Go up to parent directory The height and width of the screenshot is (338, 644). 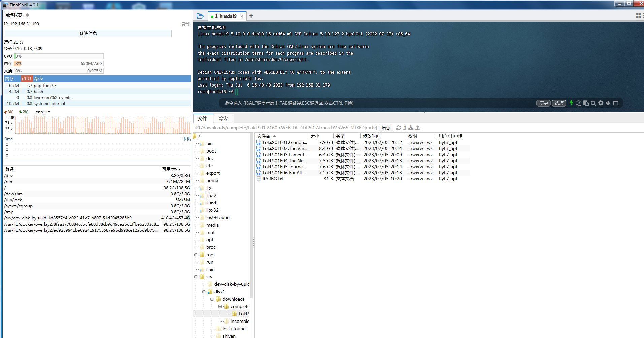click(405, 128)
